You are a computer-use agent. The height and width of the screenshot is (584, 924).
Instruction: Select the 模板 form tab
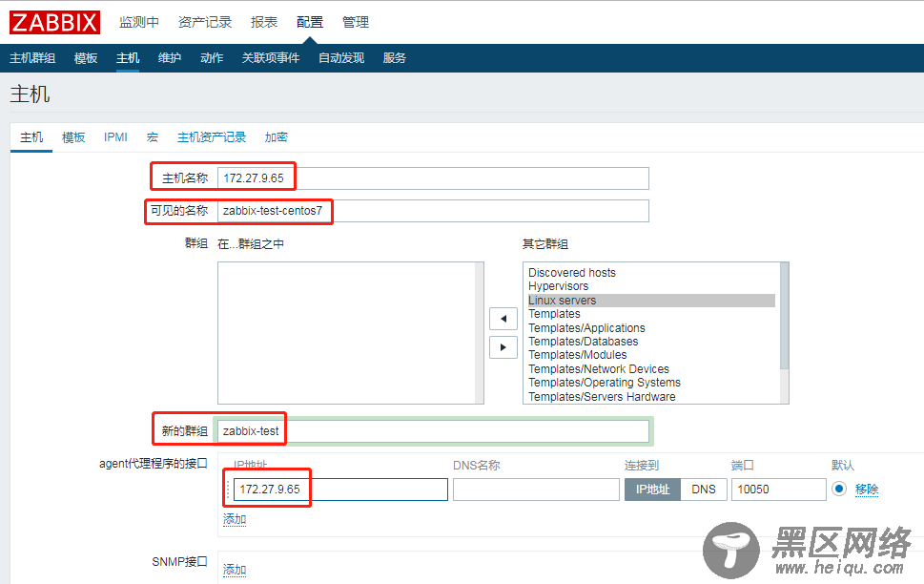coord(73,137)
